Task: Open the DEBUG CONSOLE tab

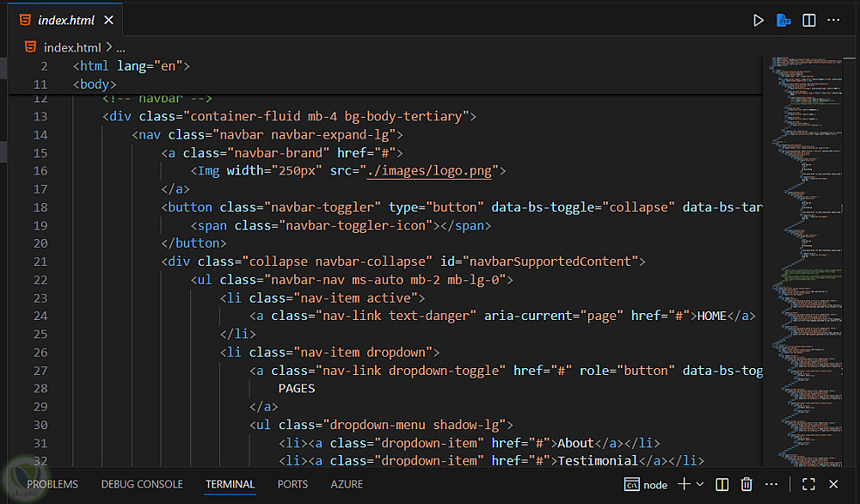Action: tap(142, 484)
